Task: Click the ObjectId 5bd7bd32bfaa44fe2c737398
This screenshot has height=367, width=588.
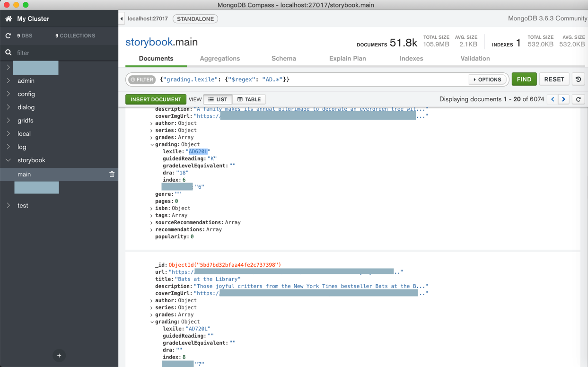Action: 225,265
